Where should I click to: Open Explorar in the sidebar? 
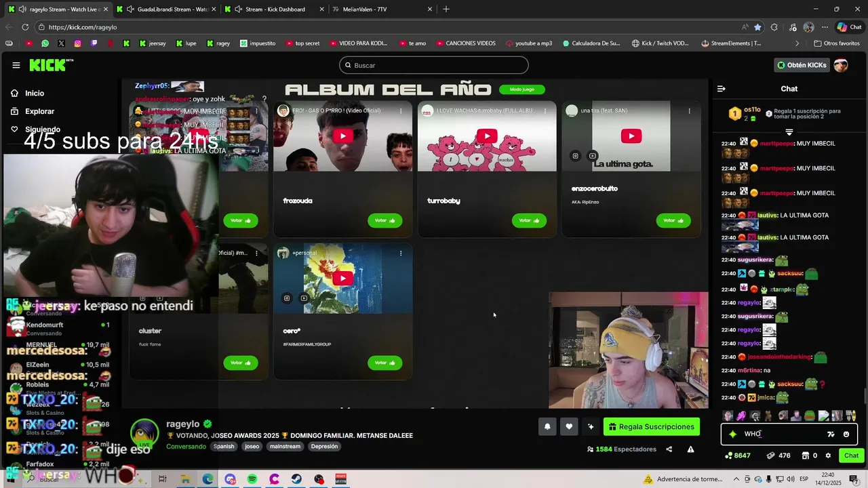tap(39, 111)
